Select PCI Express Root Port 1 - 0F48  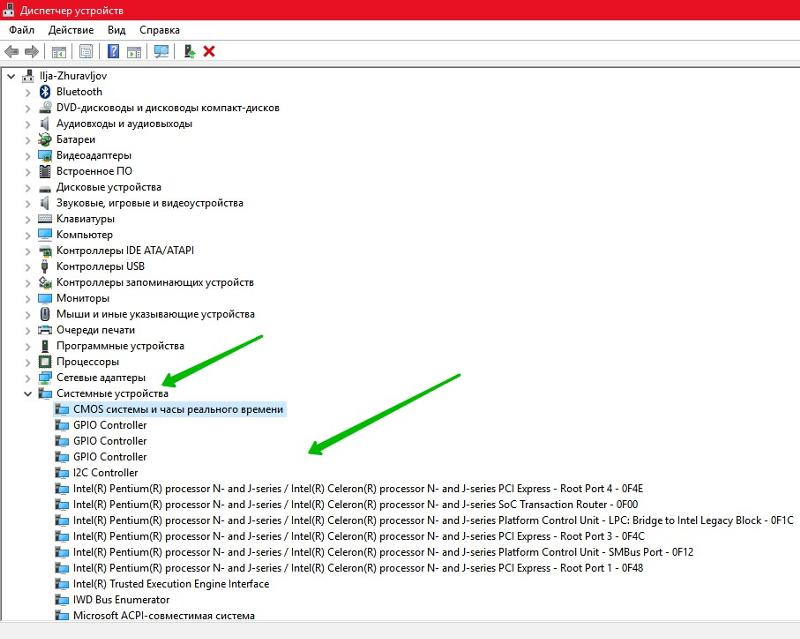point(358,568)
